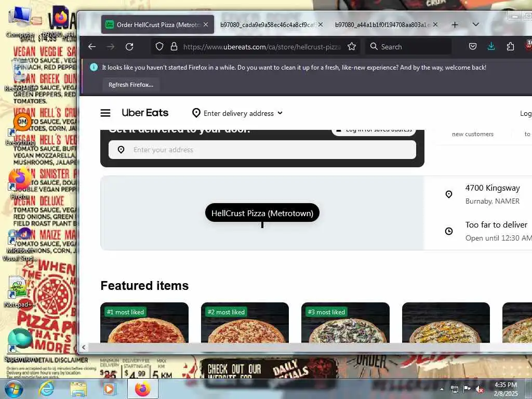
Task: Open a new tab with the plus icon
Action: coord(455,25)
